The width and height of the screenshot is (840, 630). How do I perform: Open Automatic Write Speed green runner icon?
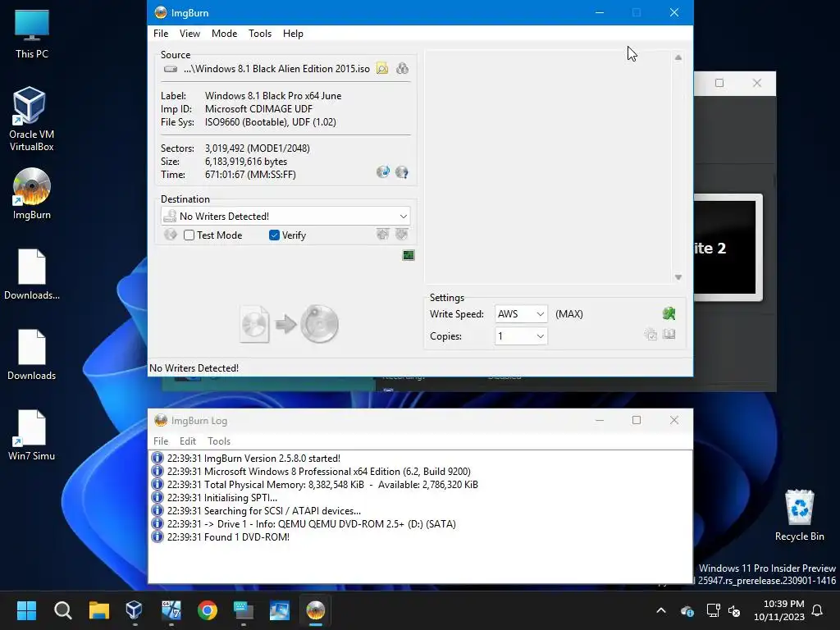point(669,313)
